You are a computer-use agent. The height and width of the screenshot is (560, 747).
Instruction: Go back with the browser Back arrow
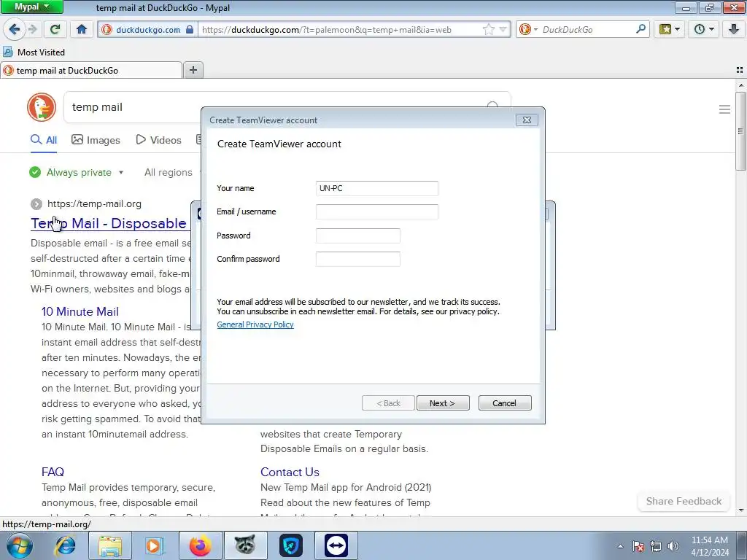15,29
